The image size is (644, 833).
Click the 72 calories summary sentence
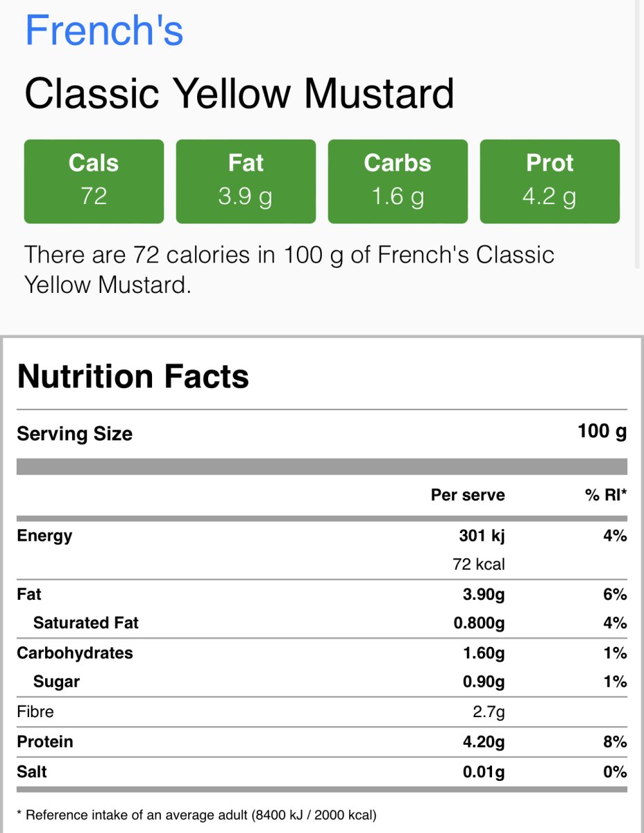289,269
